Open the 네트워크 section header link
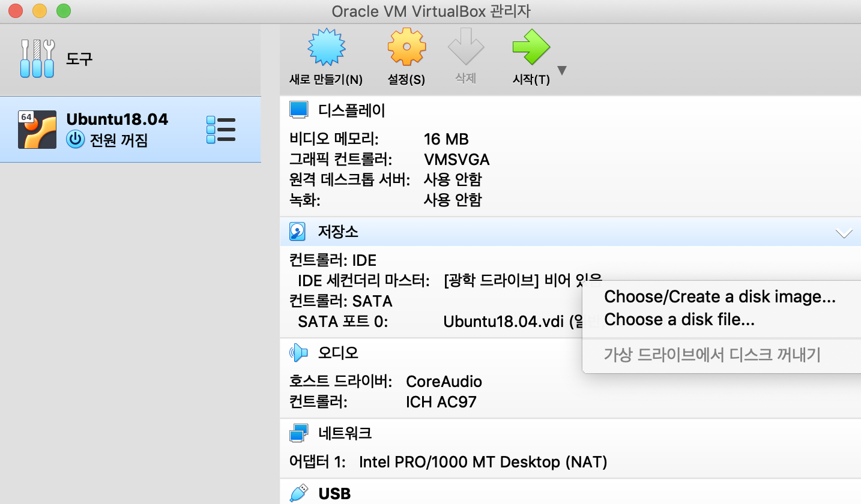The image size is (861, 504). pyautogui.click(x=345, y=433)
